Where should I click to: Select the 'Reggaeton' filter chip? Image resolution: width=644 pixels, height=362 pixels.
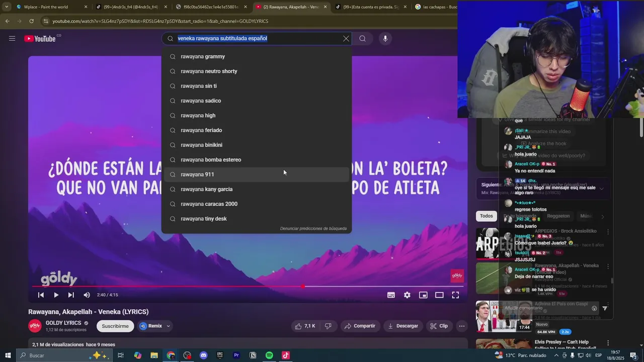(x=558, y=216)
